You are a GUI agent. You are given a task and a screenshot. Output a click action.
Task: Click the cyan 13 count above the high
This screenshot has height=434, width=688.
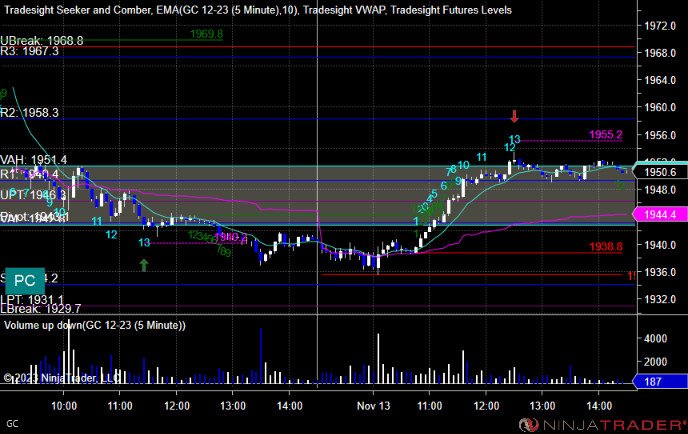click(x=514, y=140)
